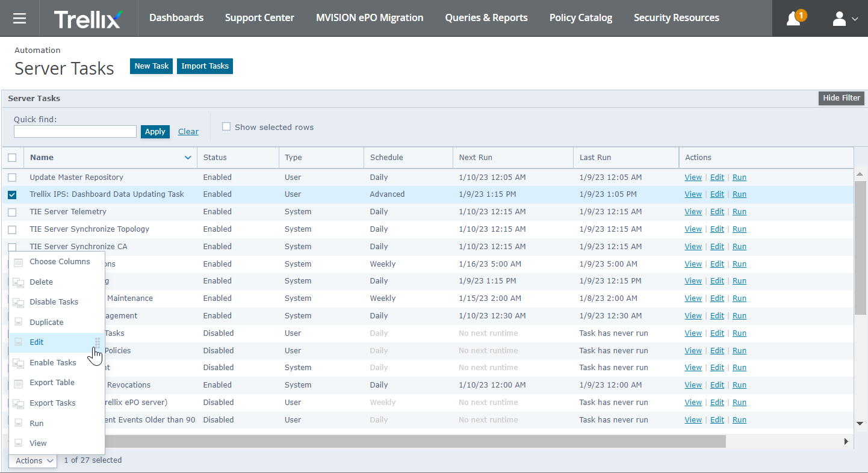The image size is (868, 473).
Task: Click the Export Tasks menu icon
Action: 18,403
